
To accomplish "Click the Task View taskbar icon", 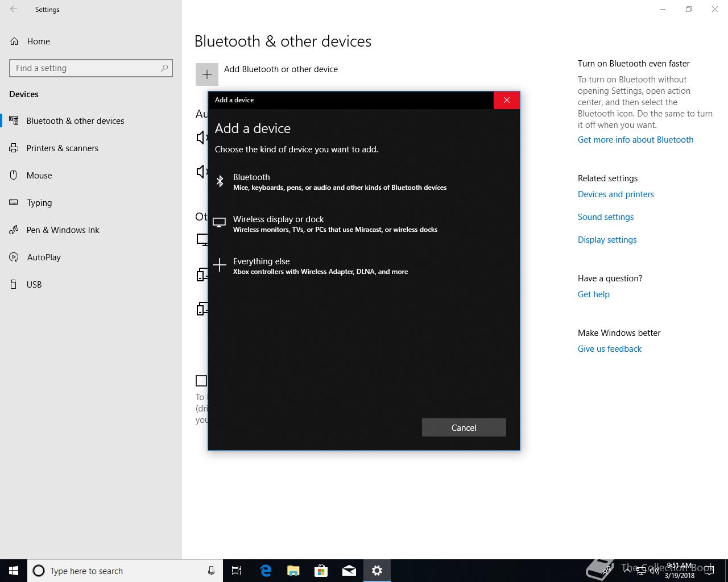I will [x=237, y=571].
